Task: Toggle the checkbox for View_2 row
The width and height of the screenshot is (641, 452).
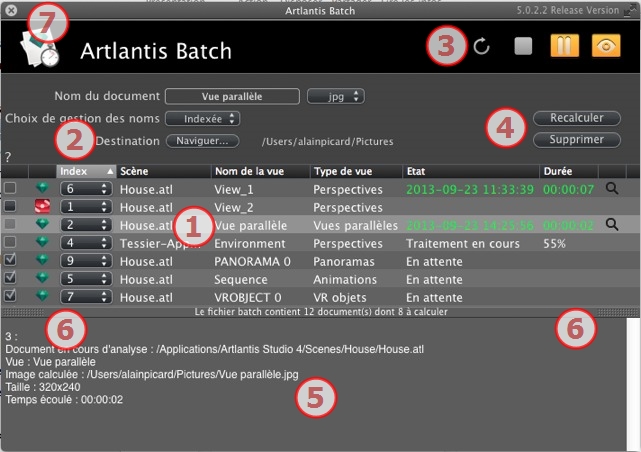Action: [10, 206]
